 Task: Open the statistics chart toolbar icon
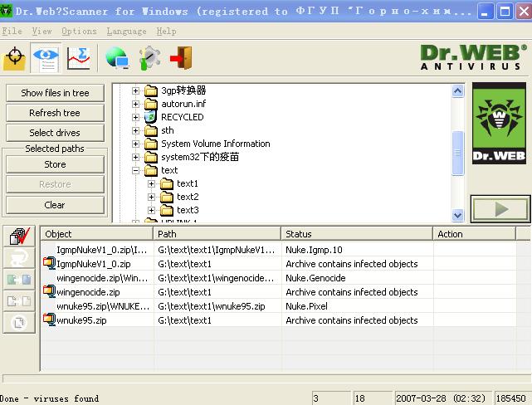[79, 58]
